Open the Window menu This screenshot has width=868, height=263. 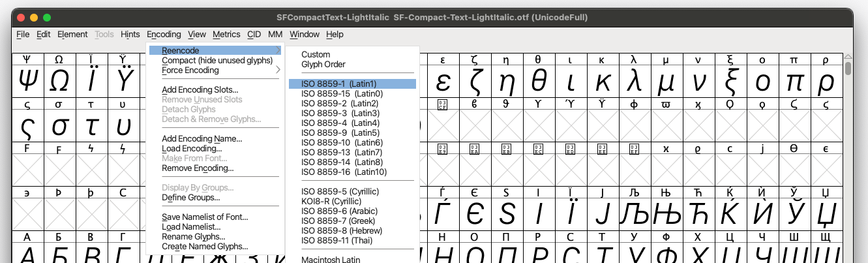click(x=305, y=34)
